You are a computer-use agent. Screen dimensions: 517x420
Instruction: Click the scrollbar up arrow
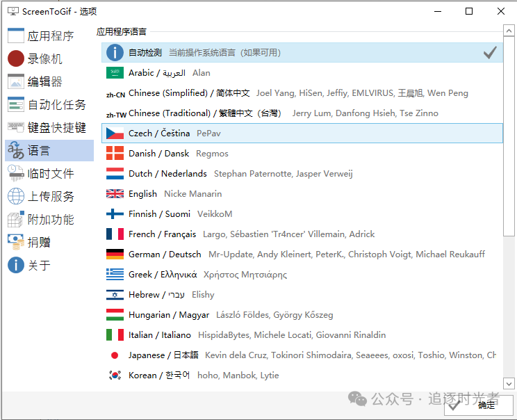point(509,31)
